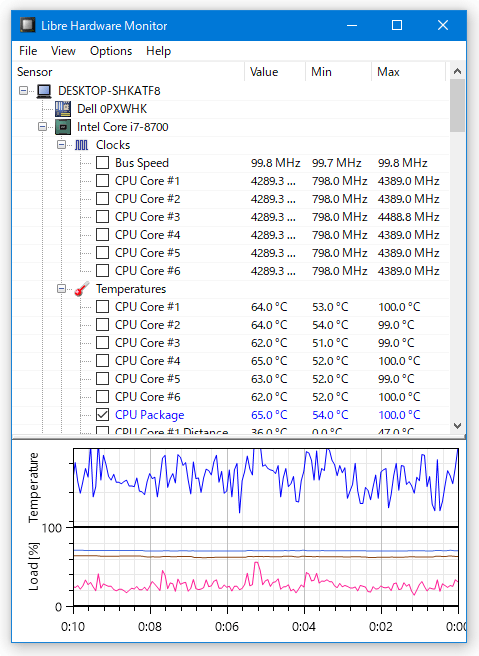Screen dimensions: 479x656
Task: Click the Clocks waveform icon
Action: [x=82, y=145]
